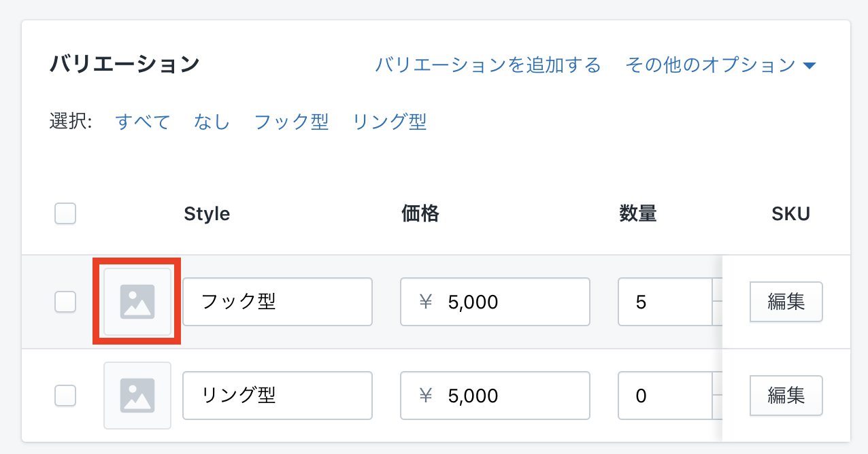Toggle the select-all checkbox in header row
Viewport: 868px width, 454px height.
pyautogui.click(x=65, y=214)
